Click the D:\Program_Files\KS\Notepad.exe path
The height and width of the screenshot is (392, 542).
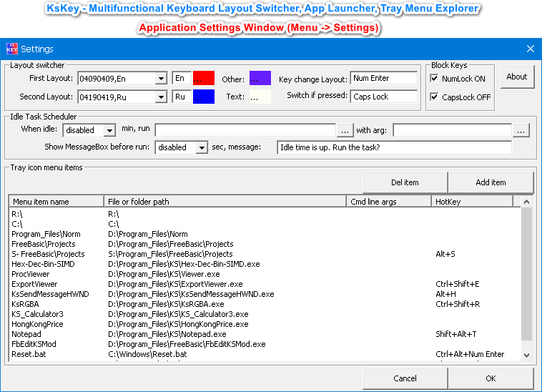[x=167, y=335]
